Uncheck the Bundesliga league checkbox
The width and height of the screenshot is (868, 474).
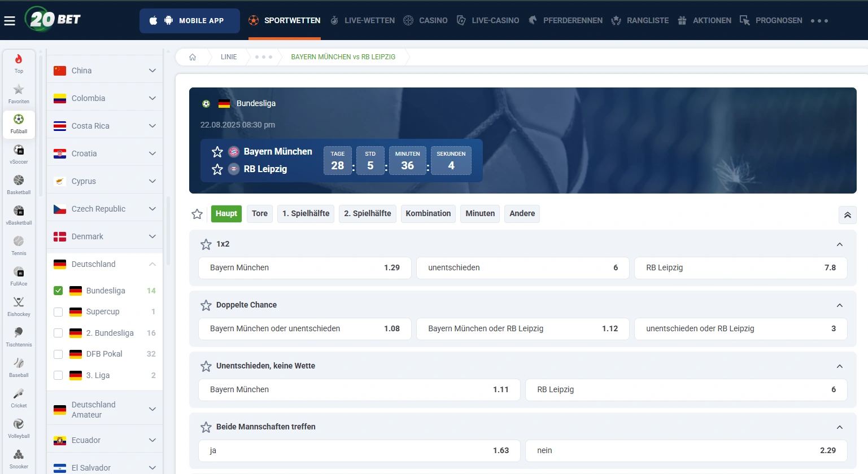coord(58,291)
